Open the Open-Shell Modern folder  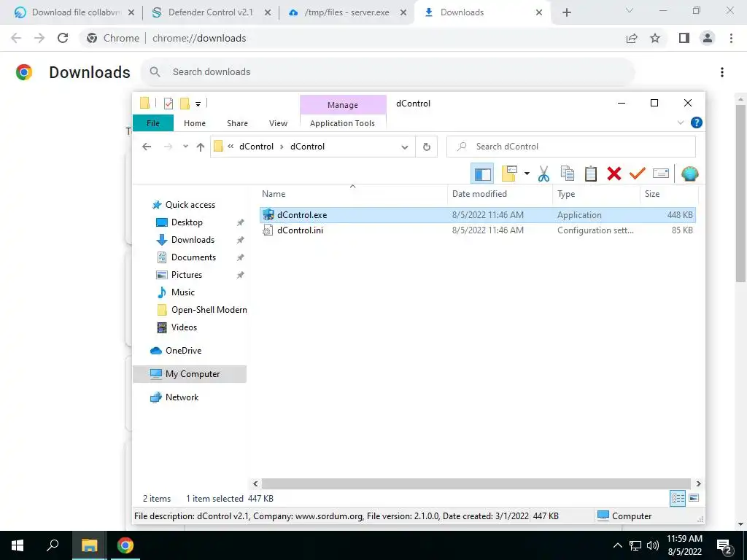pos(209,309)
